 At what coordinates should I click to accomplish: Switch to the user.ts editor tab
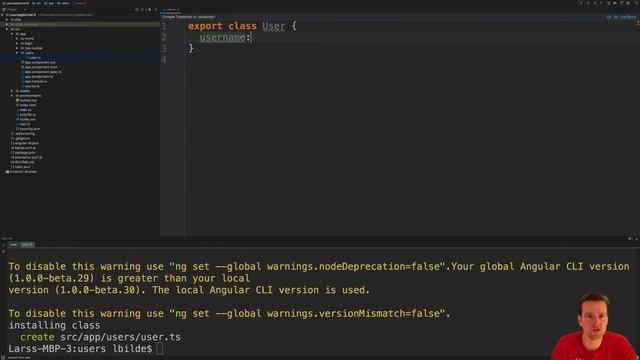pyautogui.click(x=171, y=9)
